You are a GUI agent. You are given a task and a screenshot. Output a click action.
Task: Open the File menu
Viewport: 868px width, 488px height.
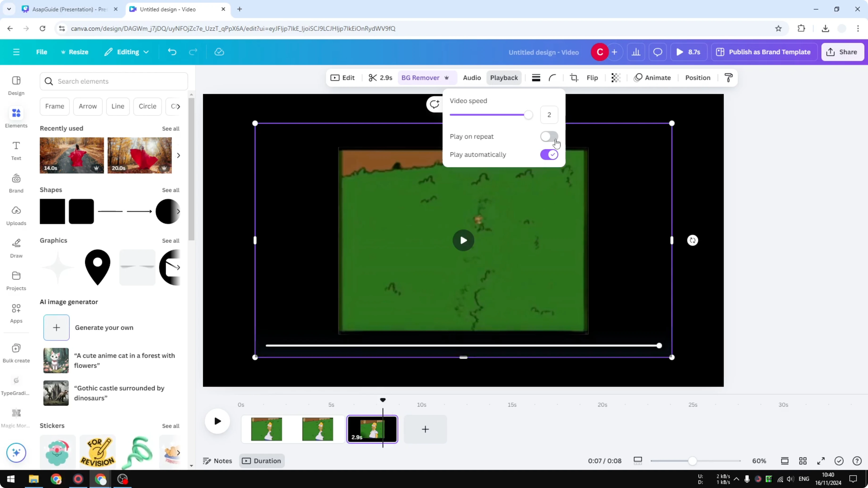42,52
